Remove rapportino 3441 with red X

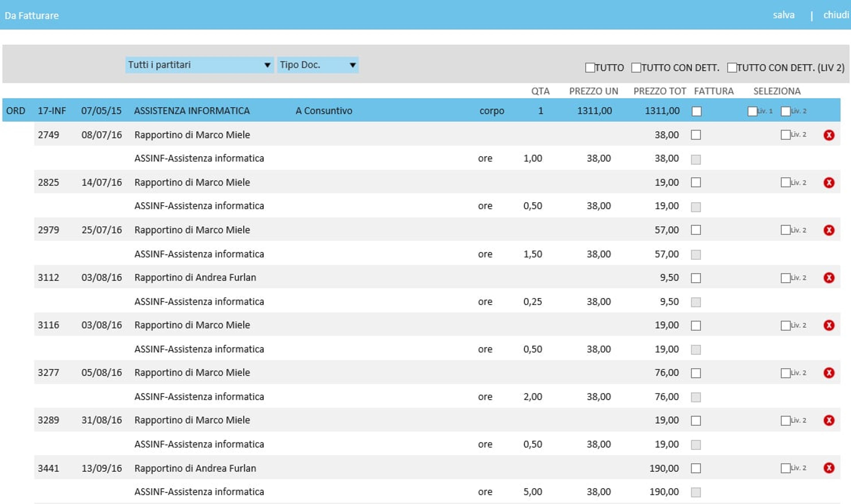829,468
